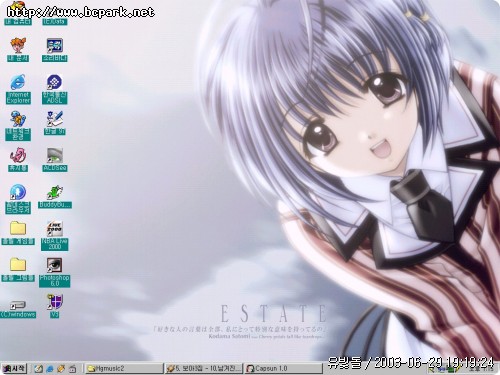Switch to the 5. 보아3집 taskbar button

pyautogui.click(x=204, y=368)
